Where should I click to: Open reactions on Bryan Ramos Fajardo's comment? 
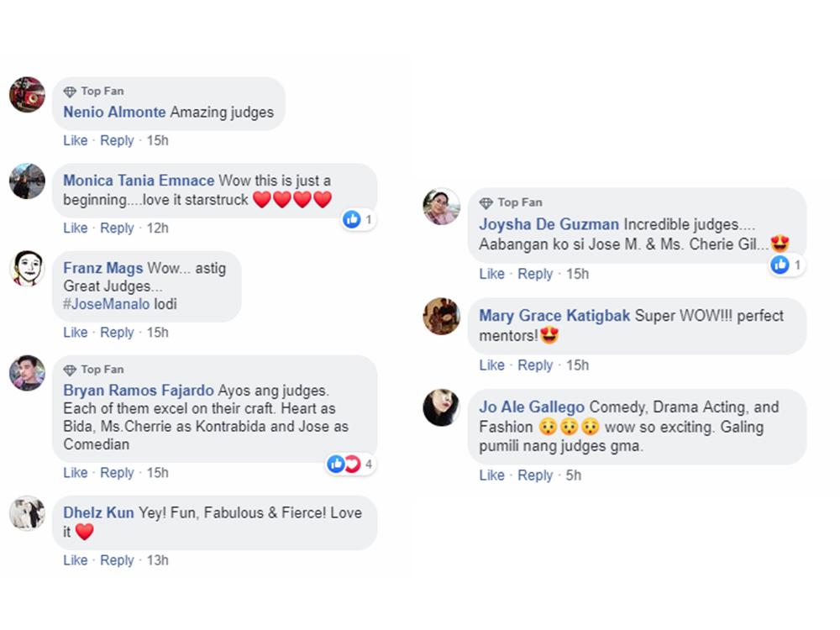[349, 464]
